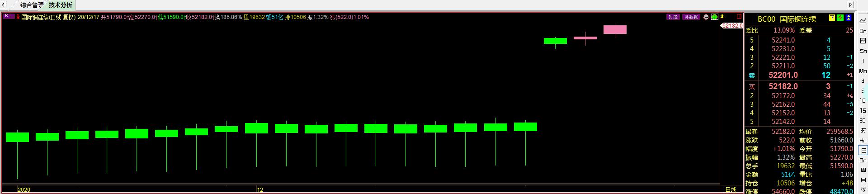
Task: Open the 综合管理 tab
Action: [32, 5]
